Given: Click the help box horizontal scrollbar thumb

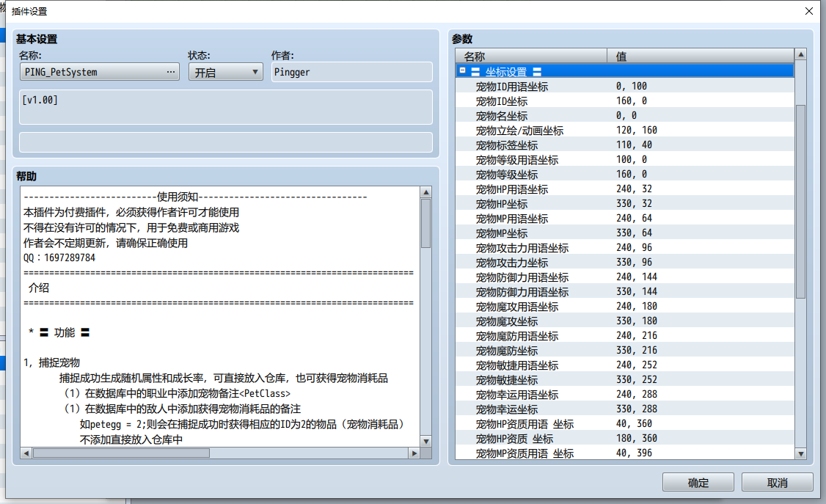Looking at the screenshot, I should (x=121, y=453).
